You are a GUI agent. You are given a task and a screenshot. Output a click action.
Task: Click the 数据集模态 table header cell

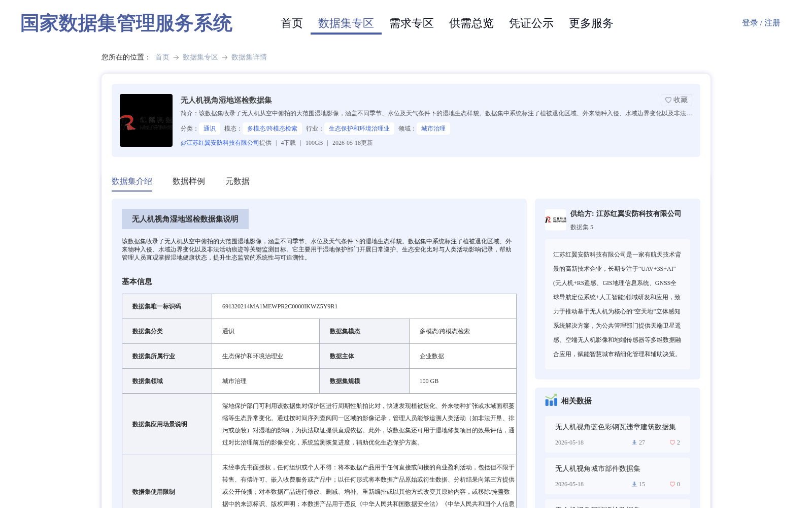click(364, 331)
